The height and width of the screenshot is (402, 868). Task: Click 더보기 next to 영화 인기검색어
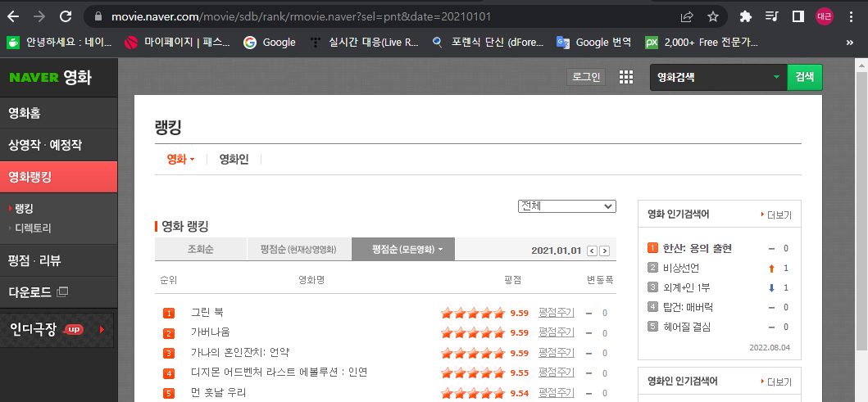[x=776, y=215]
